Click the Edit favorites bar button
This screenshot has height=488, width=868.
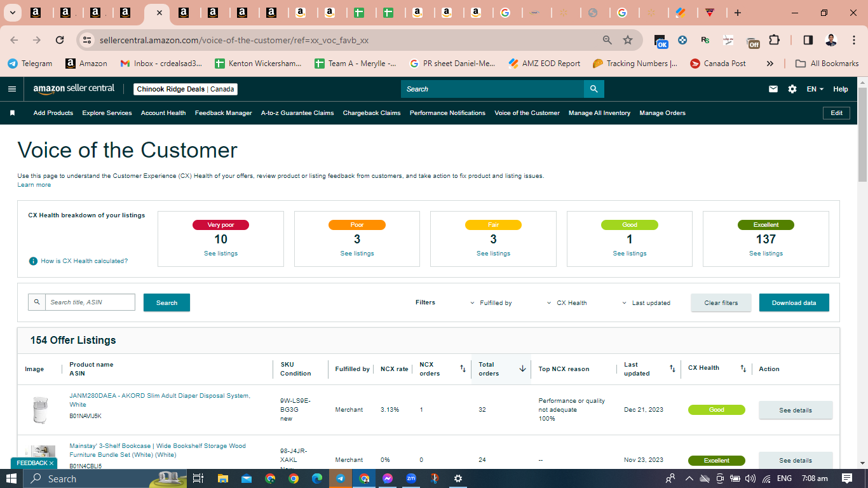[836, 113]
